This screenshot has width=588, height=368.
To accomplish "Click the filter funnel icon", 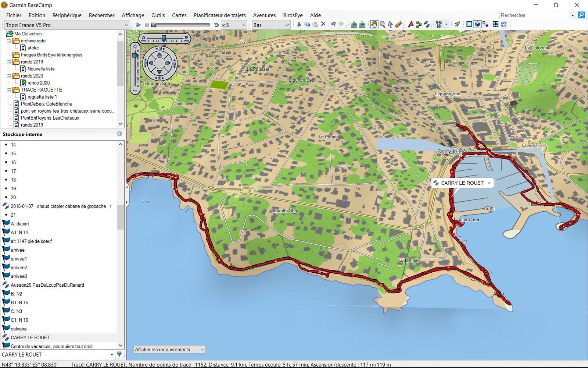I will pos(119,354).
